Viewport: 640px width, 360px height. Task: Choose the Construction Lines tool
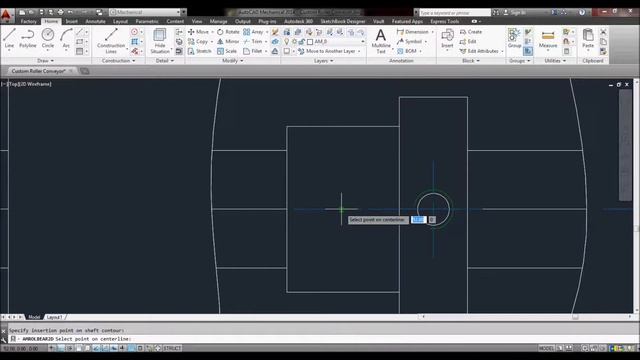(111, 41)
